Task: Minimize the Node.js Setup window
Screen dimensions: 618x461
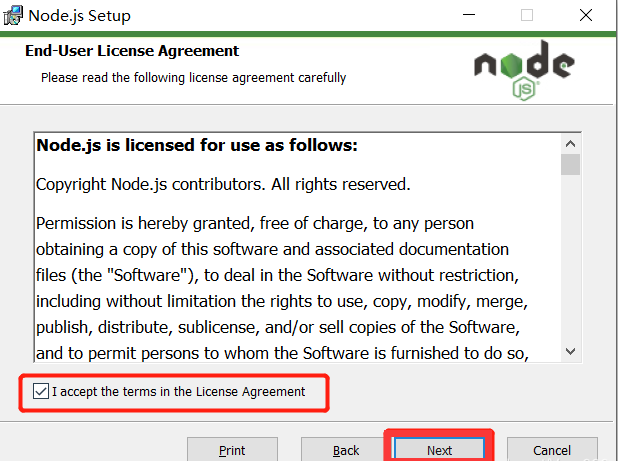Action: [469, 15]
